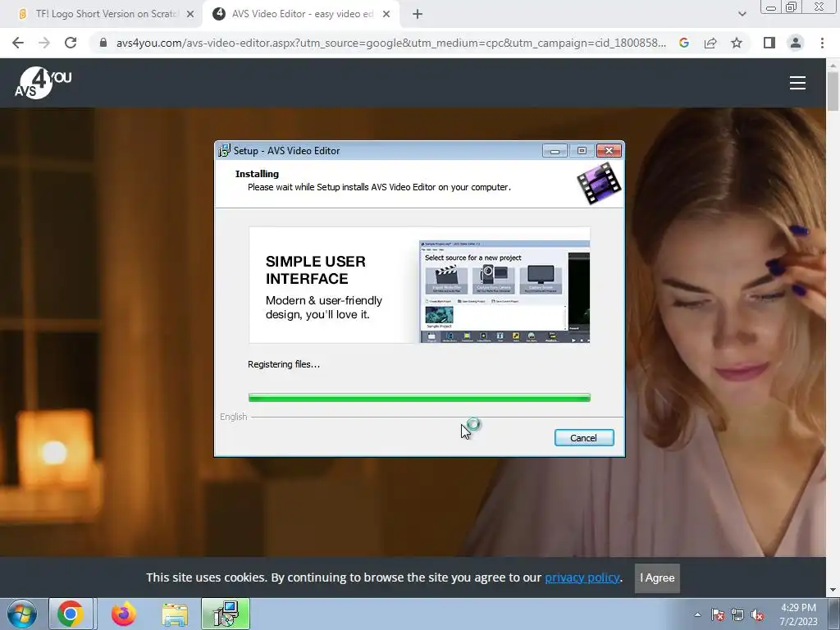840x630 pixels.
Task: Share this page using share icon
Action: [x=710, y=43]
